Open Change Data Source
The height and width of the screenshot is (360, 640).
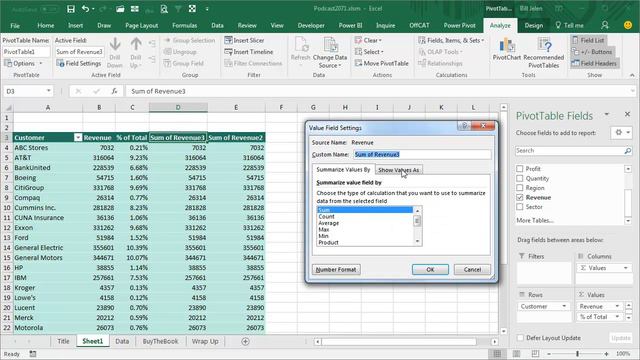click(x=330, y=52)
